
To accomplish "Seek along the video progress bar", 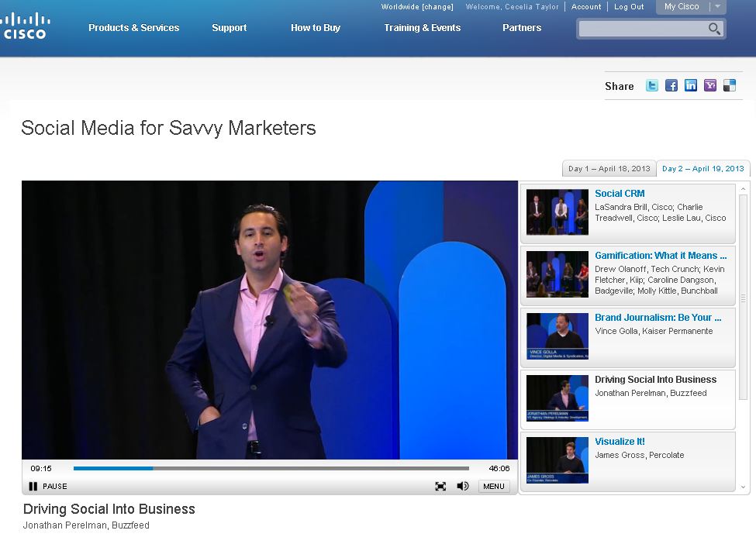I will tap(271, 468).
